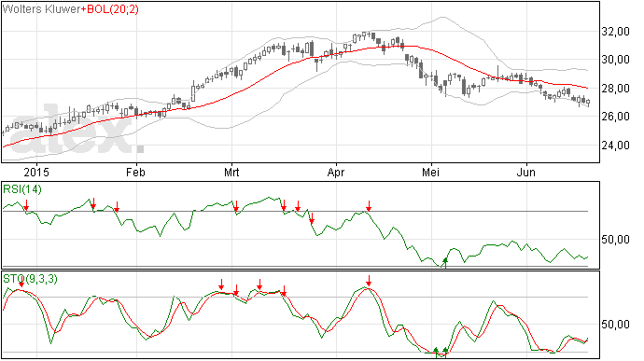Click the STO(9,3,3) indicator label
The image size is (644, 361).
point(31,279)
